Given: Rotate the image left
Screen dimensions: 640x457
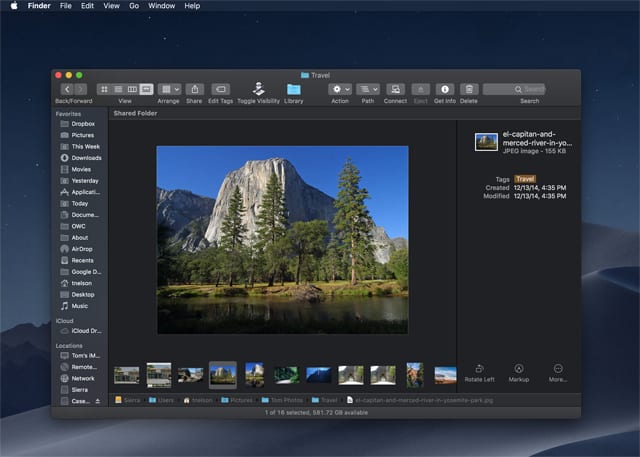Looking at the screenshot, I should tap(479, 369).
